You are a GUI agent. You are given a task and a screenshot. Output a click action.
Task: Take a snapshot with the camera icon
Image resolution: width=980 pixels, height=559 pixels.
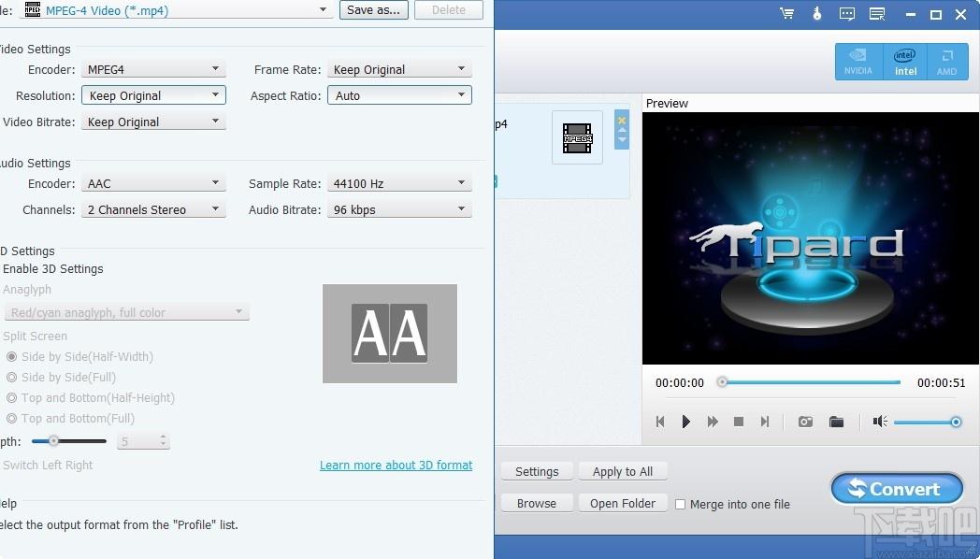[x=806, y=422]
